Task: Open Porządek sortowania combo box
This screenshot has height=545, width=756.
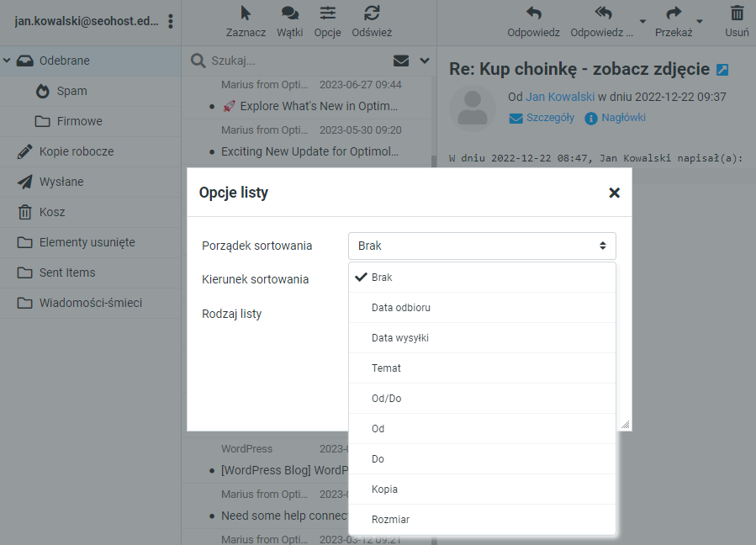Action: point(482,246)
